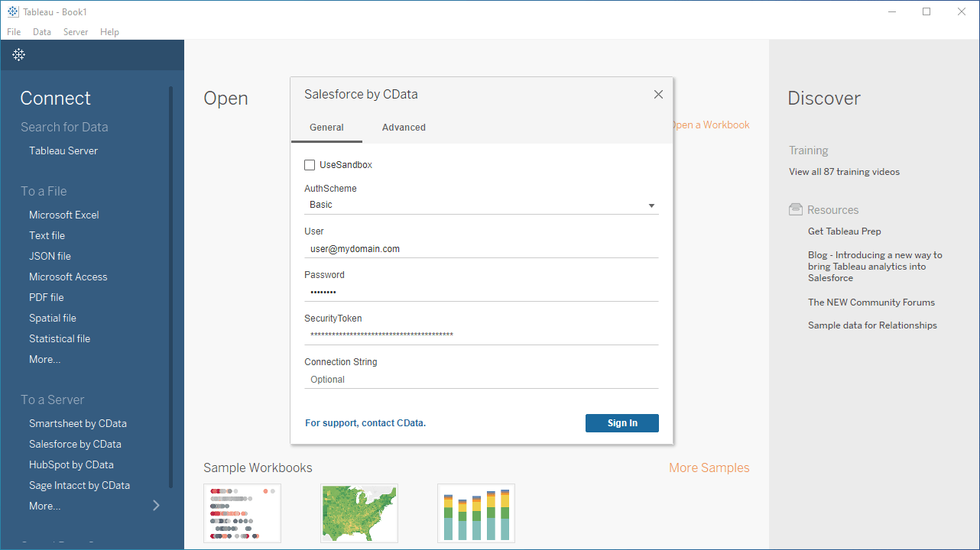Open the Get Tableau Prep link
980x550 pixels.
(x=844, y=231)
